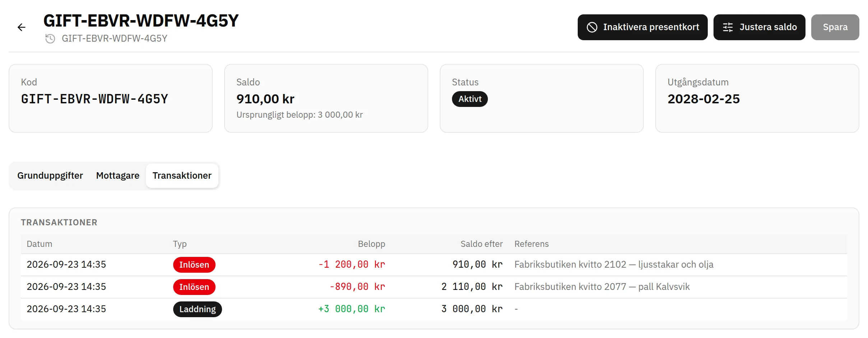Click the Inlösen badge for kvitto 2077
The height and width of the screenshot is (338, 868).
194,287
